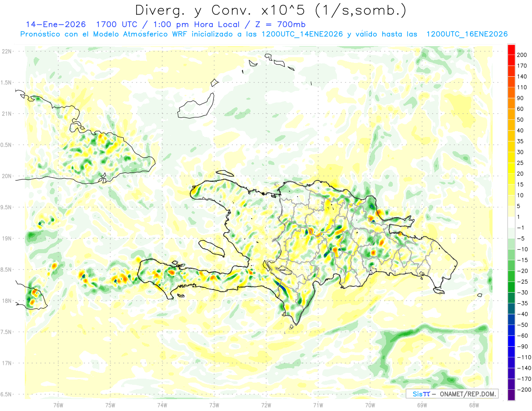Click initialization stamp "1200UTC_14ENE2026"
Viewport: 532px width, 411px height.
coord(302,34)
